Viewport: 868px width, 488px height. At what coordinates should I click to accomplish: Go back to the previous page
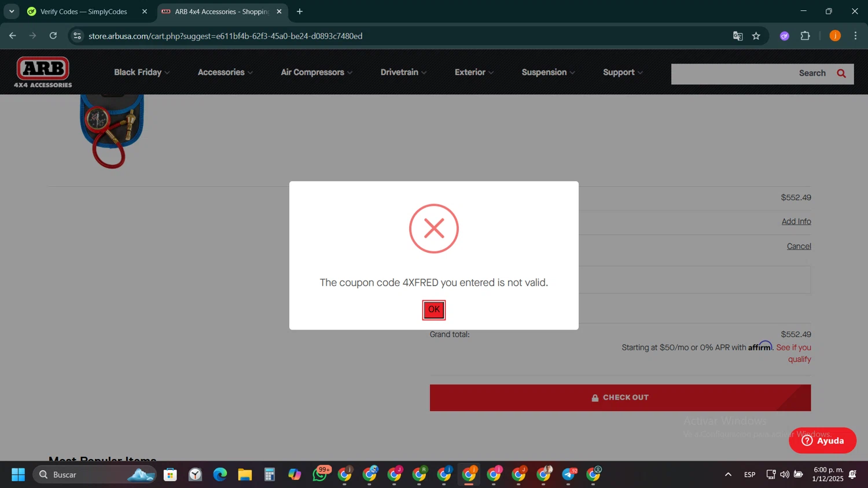coord(13,36)
